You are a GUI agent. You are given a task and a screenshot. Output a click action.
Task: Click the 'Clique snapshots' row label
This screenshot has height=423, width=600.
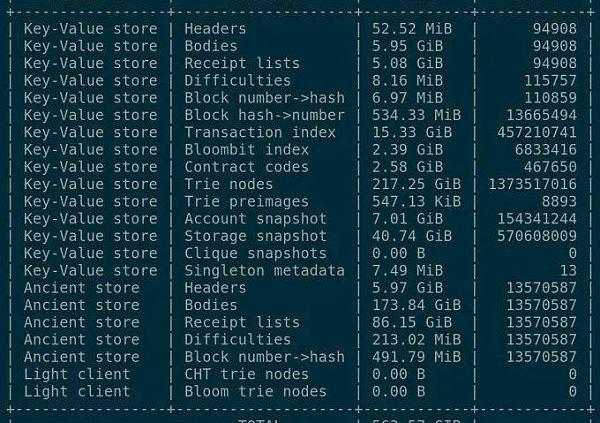(255, 253)
